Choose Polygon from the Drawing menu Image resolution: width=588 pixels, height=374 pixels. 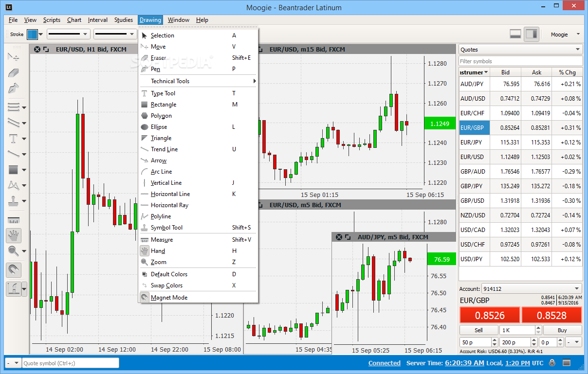click(x=198, y=116)
